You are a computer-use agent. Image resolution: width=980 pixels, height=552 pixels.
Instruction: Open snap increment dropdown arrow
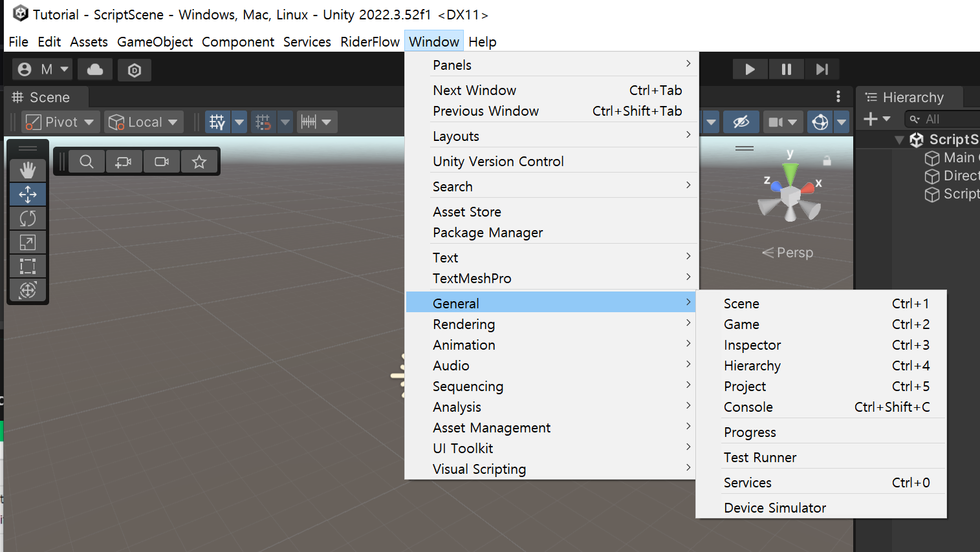pyautogui.click(x=327, y=122)
